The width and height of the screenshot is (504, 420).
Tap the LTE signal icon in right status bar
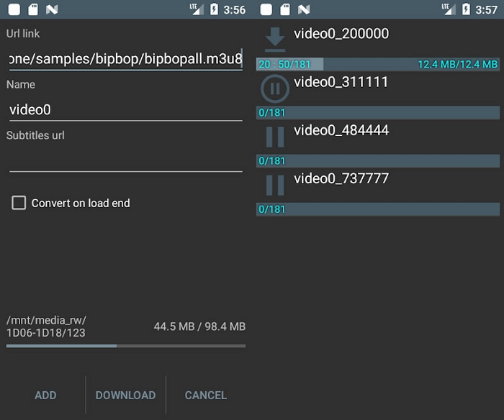coord(445,9)
